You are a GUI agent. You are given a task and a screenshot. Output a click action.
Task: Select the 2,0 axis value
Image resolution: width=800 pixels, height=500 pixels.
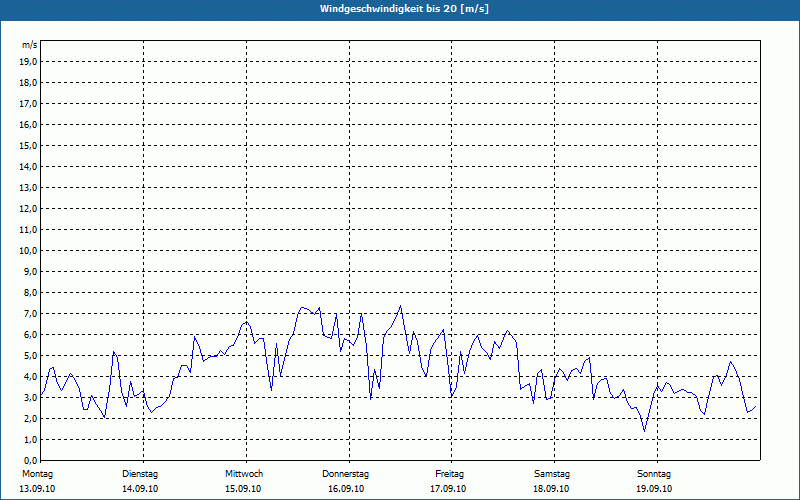pyautogui.click(x=30, y=419)
